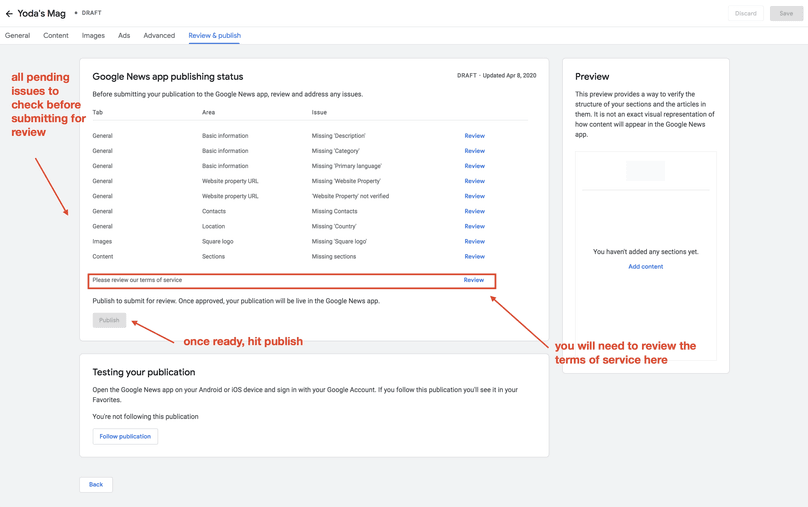Open the Images tab

tap(93, 36)
